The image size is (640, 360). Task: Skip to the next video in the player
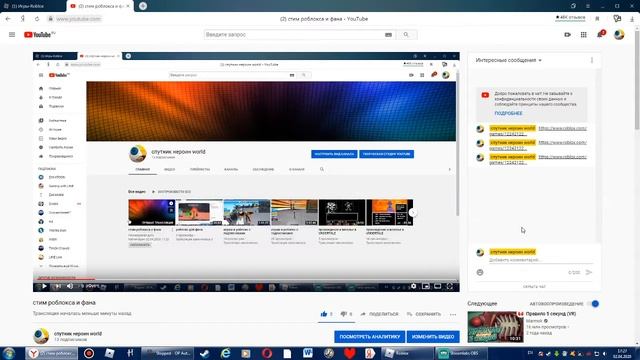(58, 286)
